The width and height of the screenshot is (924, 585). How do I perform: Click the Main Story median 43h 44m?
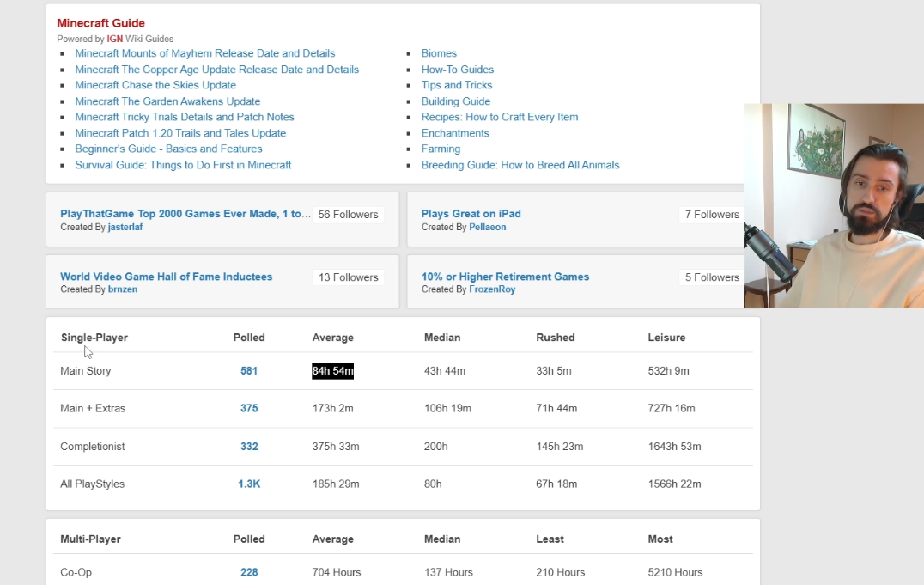[444, 371]
